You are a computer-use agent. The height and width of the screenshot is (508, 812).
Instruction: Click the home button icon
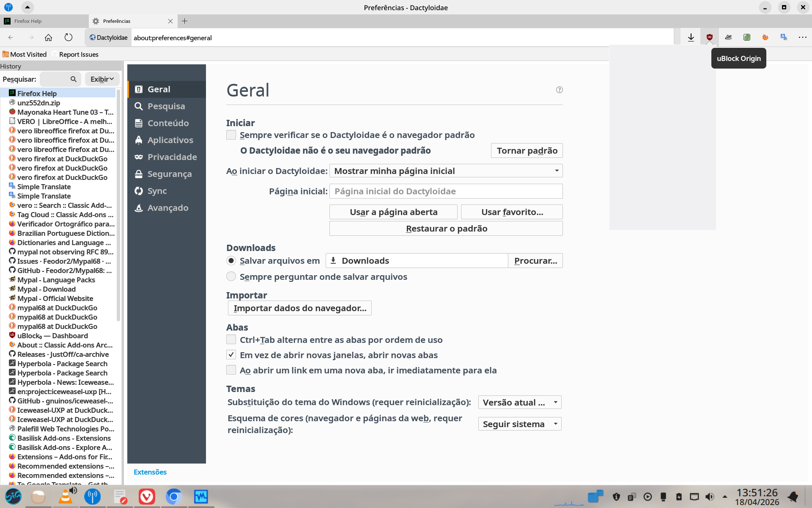click(x=48, y=37)
